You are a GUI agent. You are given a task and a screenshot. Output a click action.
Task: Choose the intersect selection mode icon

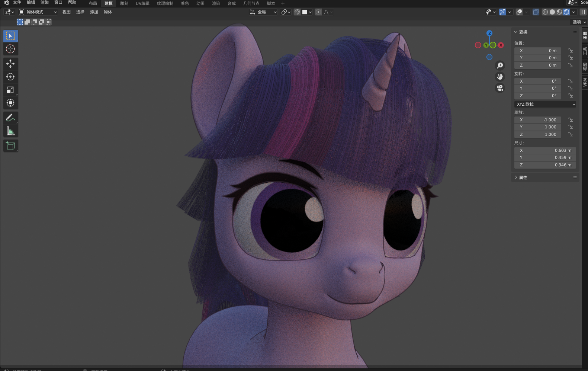[48, 22]
